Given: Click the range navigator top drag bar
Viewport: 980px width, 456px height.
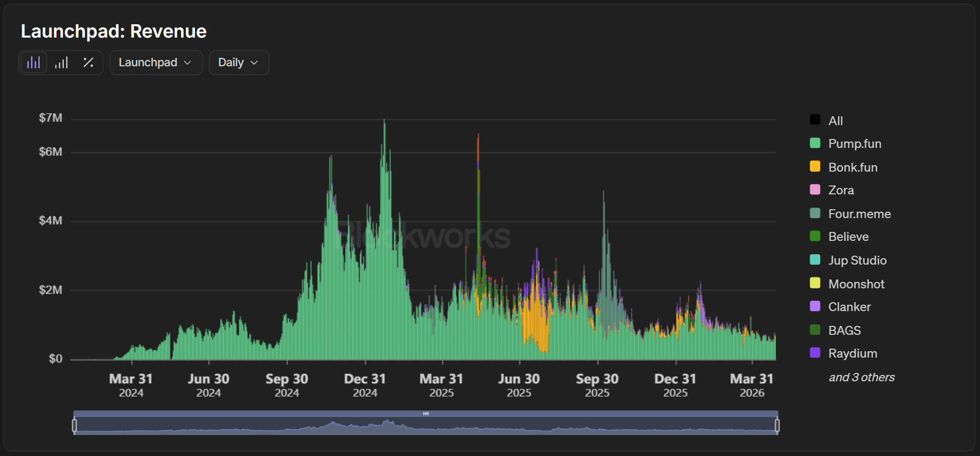Looking at the screenshot, I should click(x=426, y=413).
